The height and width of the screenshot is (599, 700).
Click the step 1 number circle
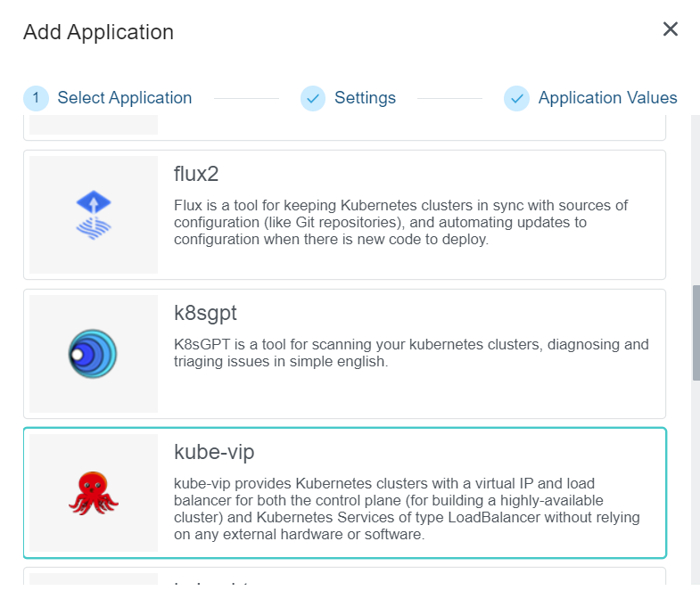click(x=36, y=98)
